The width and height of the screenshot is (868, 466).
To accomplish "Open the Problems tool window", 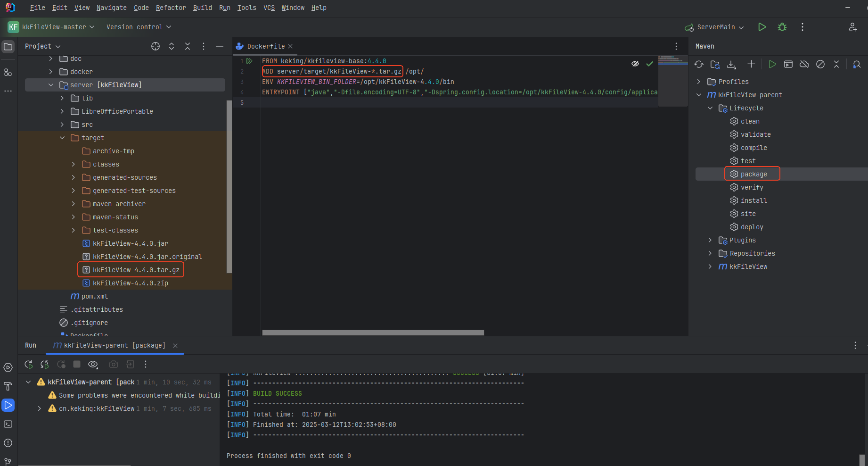I will (x=8, y=443).
